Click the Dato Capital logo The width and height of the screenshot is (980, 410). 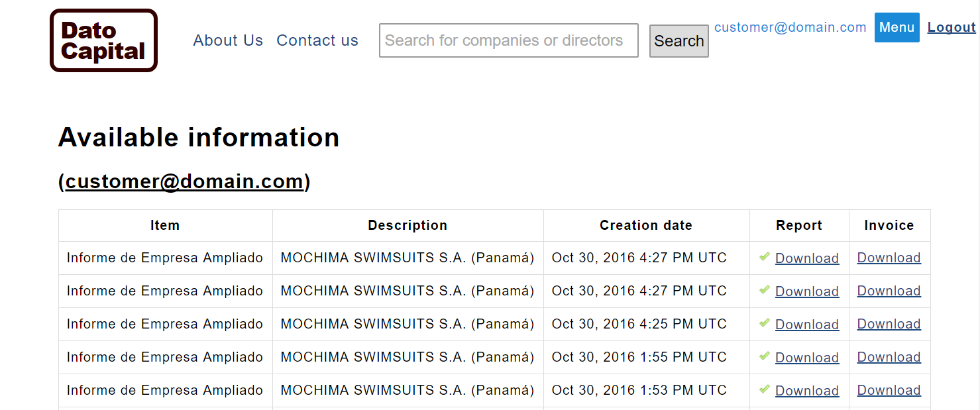coord(103,40)
